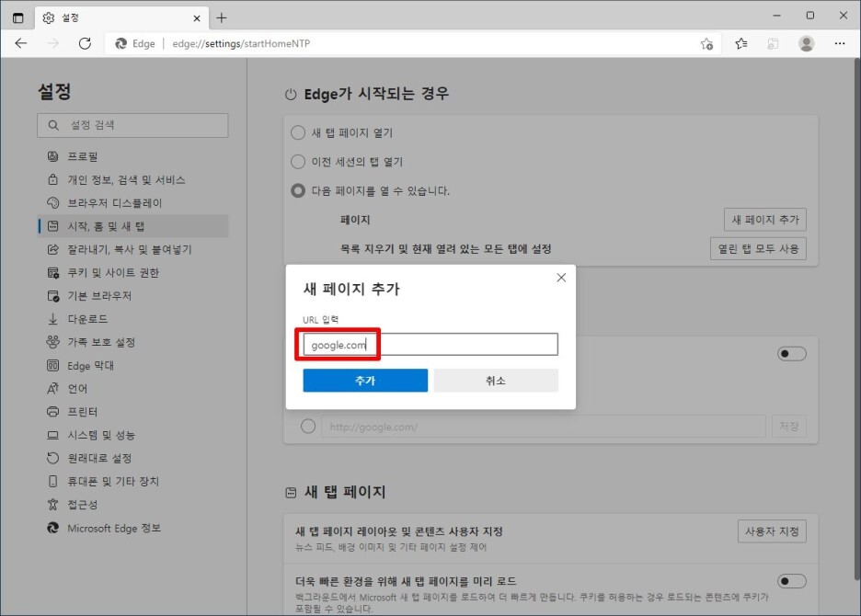The image size is (861, 616).
Task: Click the blue 추가 button
Action: (365, 381)
